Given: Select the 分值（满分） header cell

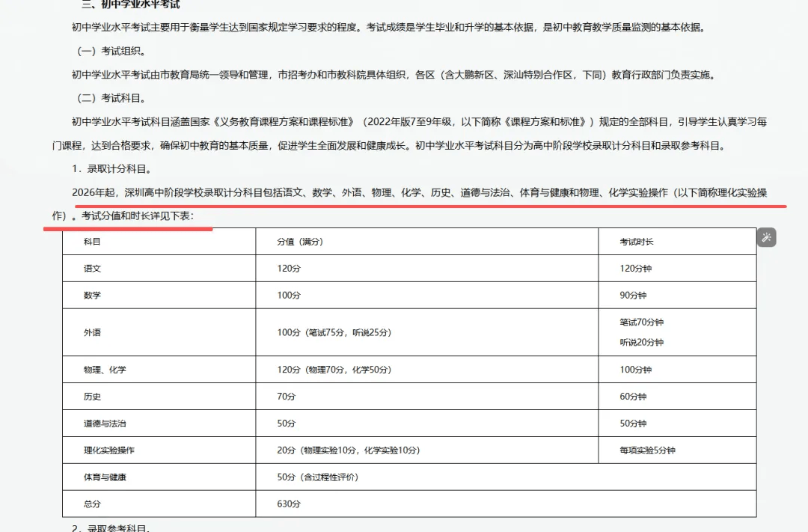Looking at the screenshot, I should pyautogui.click(x=426, y=241).
